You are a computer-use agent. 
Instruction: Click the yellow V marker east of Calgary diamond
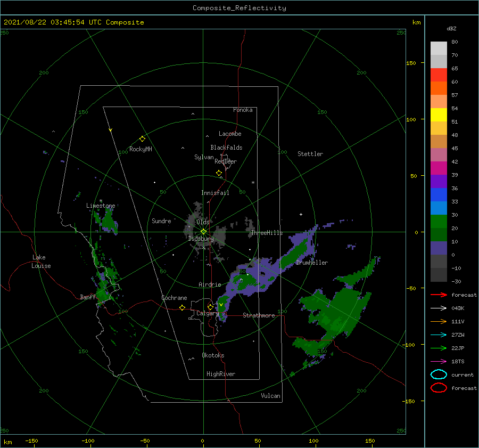pos(221,305)
